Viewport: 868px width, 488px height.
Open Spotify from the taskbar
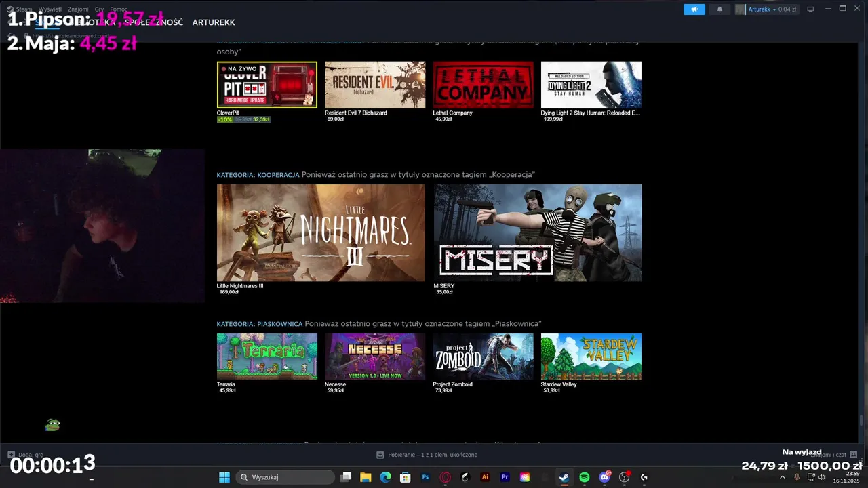point(585,477)
